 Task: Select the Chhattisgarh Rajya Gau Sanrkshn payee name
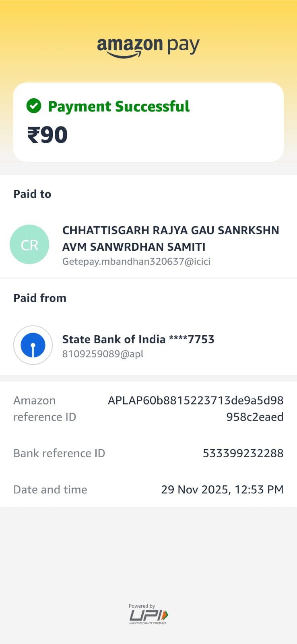coord(171,238)
